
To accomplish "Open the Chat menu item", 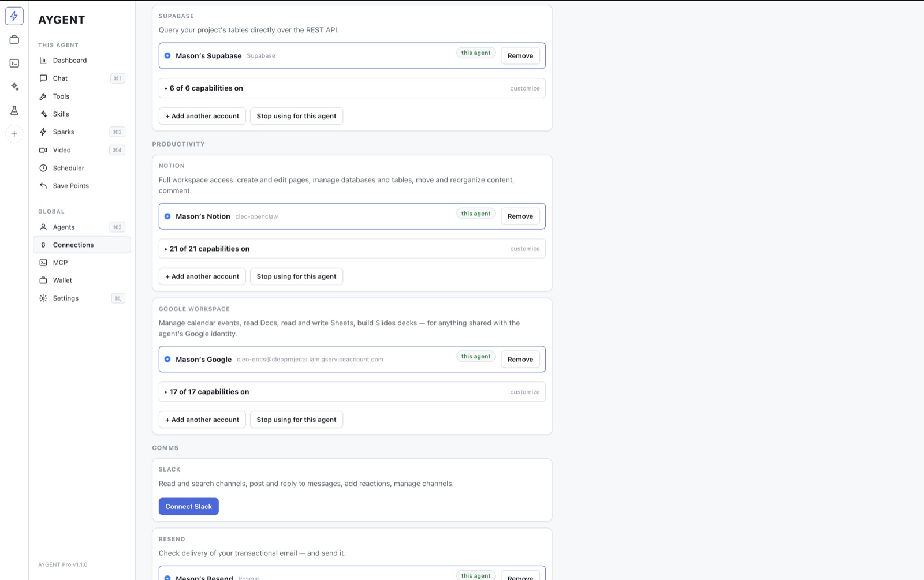I will pyautogui.click(x=82, y=78).
